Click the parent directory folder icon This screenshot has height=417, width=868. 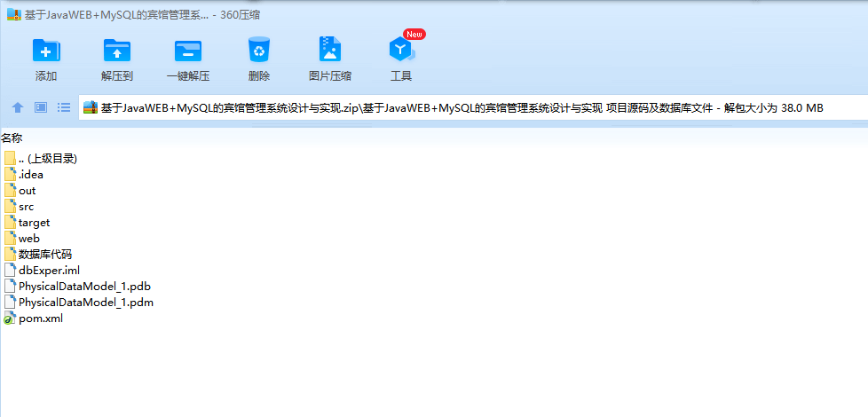tap(10, 159)
